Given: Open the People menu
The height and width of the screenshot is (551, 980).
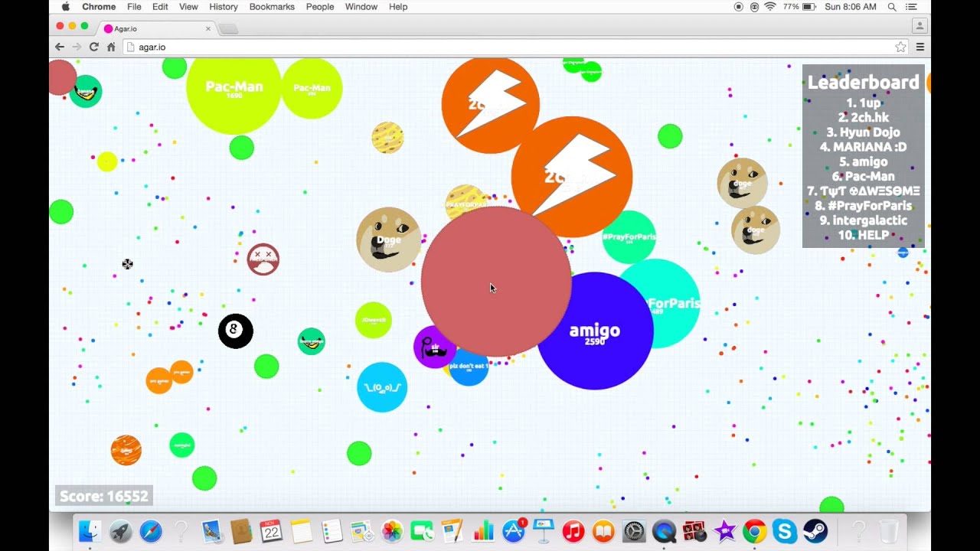Looking at the screenshot, I should click(320, 7).
